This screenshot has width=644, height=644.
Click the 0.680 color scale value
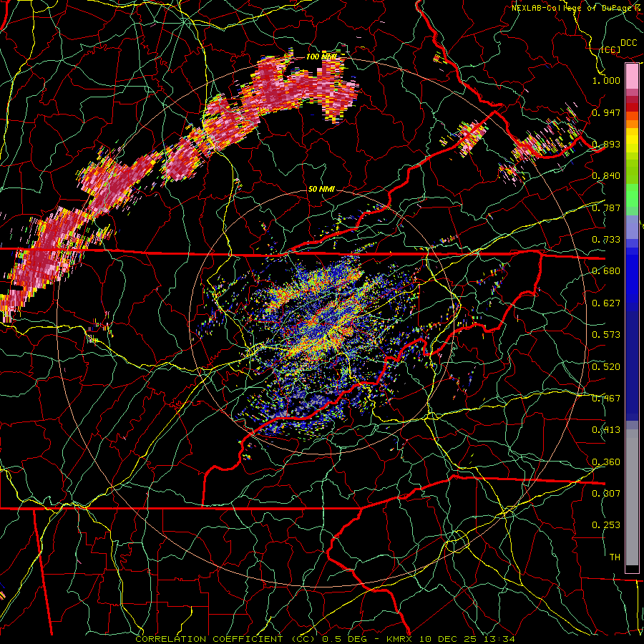coord(606,271)
